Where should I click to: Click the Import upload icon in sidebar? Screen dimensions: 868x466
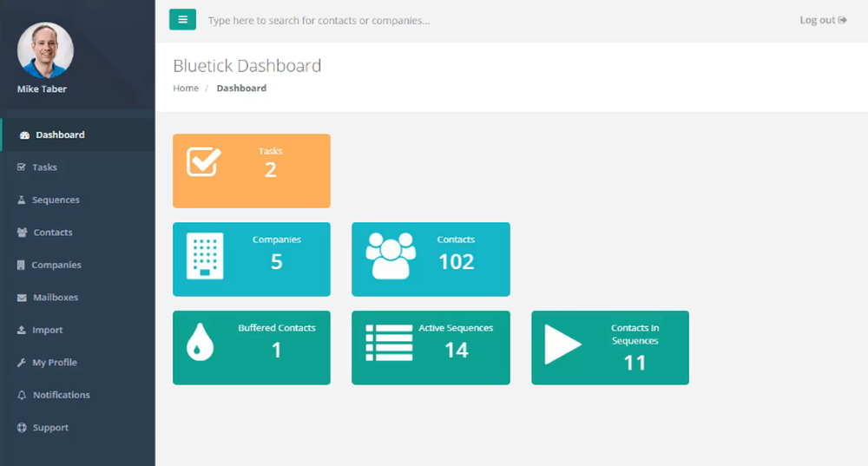pos(22,330)
